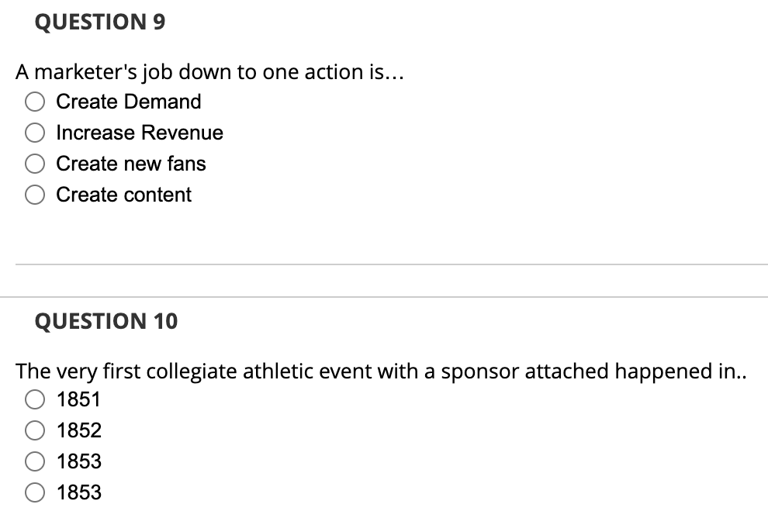
Task: Pick Create content for Question 9
Action: pos(34,195)
